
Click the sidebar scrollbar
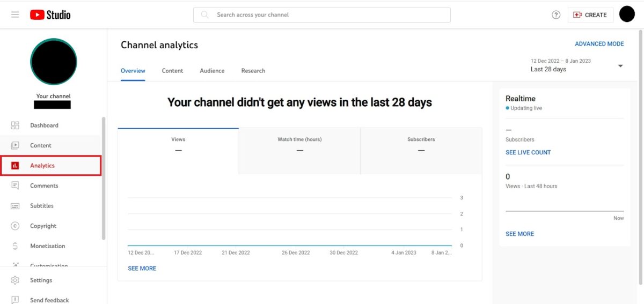(x=104, y=179)
